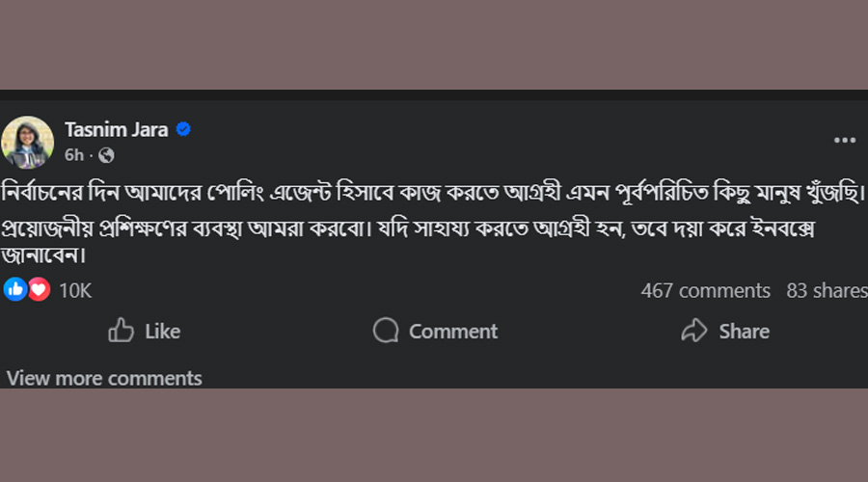Image resolution: width=868 pixels, height=482 pixels.
Task: Expand View more comments
Action: pos(104,378)
